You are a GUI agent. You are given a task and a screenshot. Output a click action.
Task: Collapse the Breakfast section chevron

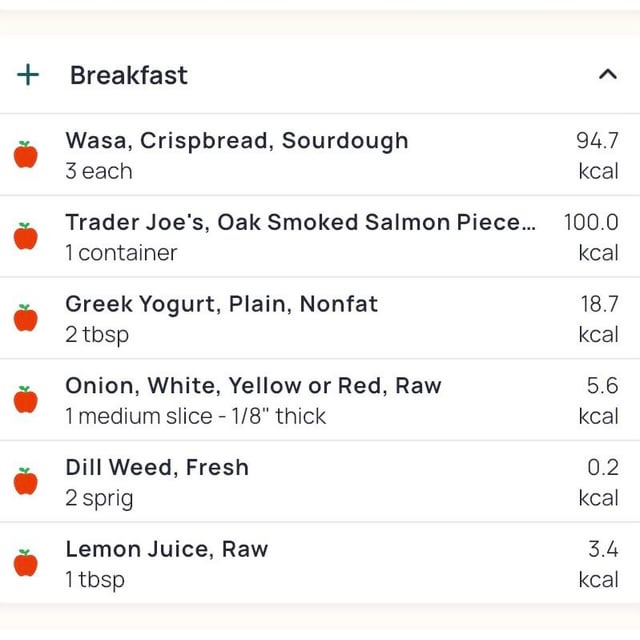(607, 74)
